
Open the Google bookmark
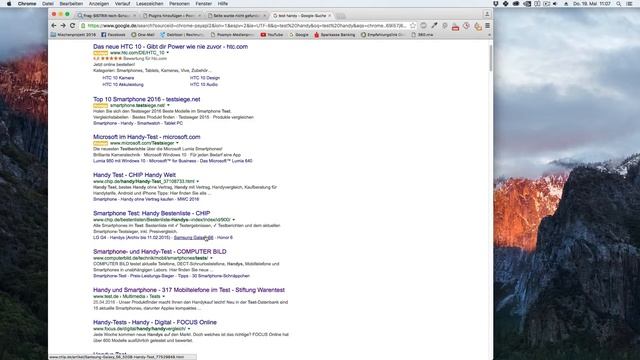pyautogui.click(x=299, y=35)
